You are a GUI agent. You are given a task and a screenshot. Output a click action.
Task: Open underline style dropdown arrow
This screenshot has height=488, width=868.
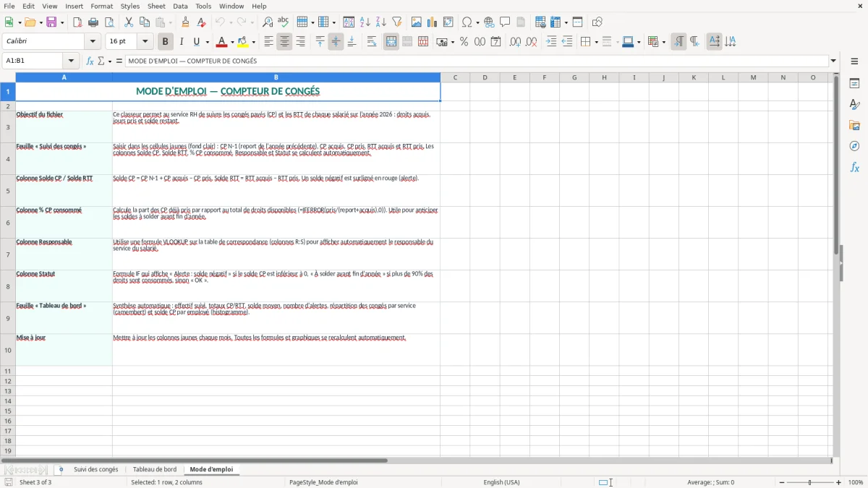[x=207, y=43]
